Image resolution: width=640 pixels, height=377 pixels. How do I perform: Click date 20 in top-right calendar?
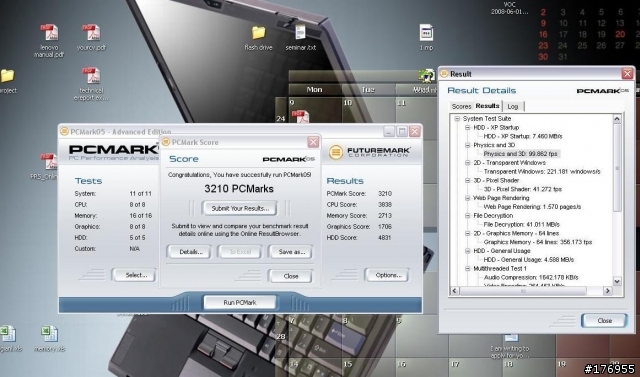[x=620, y=34]
